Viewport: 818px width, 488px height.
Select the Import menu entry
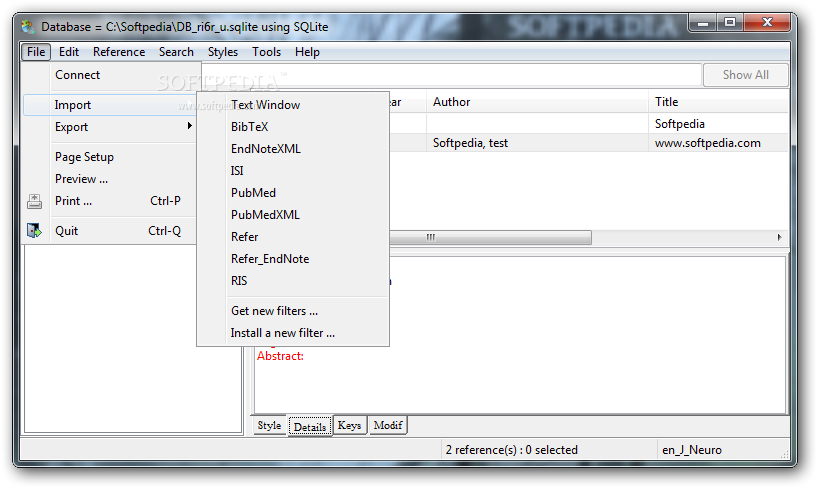(110, 105)
